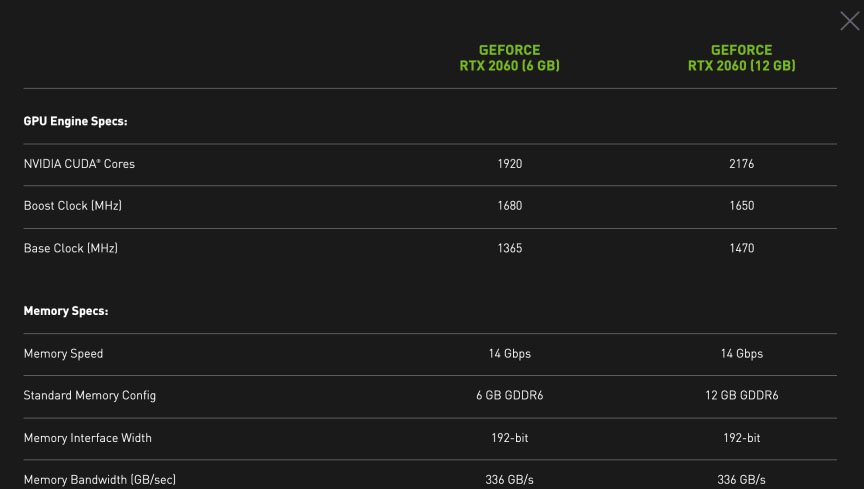The height and width of the screenshot is (489, 864).
Task: Click the 2176 CUDA cores value
Action: [x=742, y=164]
